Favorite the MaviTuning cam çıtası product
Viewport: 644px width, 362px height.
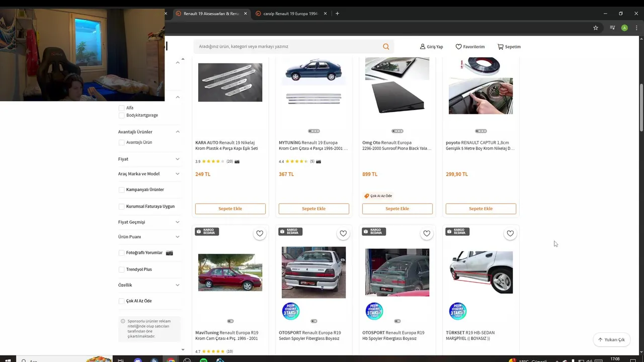(260, 233)
